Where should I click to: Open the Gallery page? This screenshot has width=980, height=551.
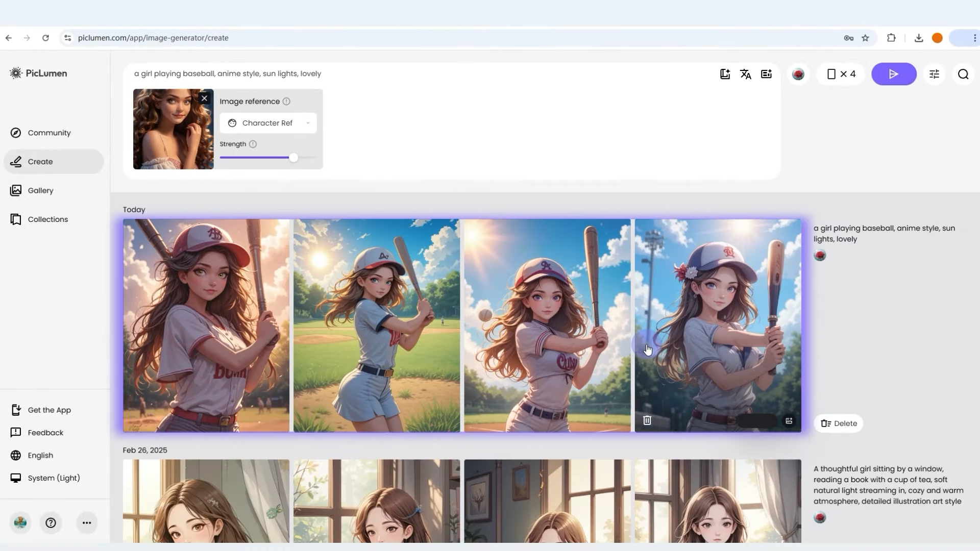click(40, 190)
